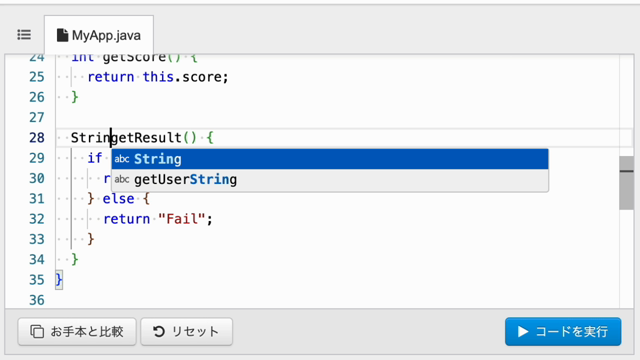Click inside the getResult() method name
The image size is (640, 360).
click(x=147, y=138)
